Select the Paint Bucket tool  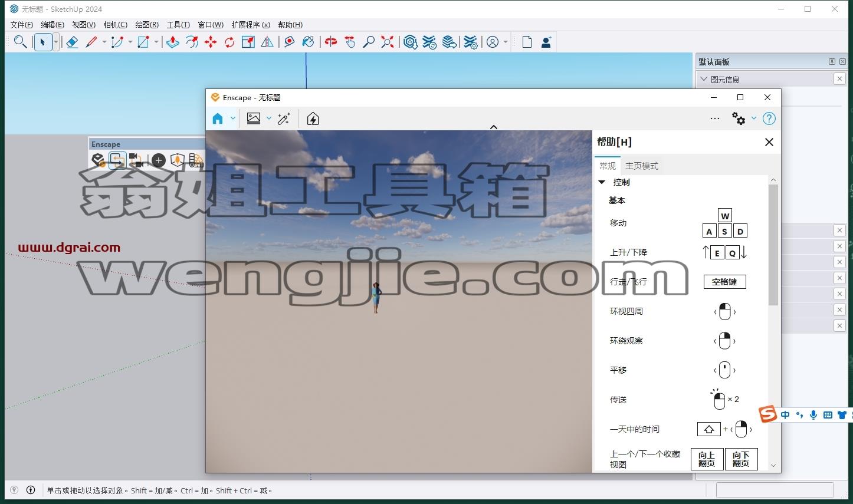(308, 42)
